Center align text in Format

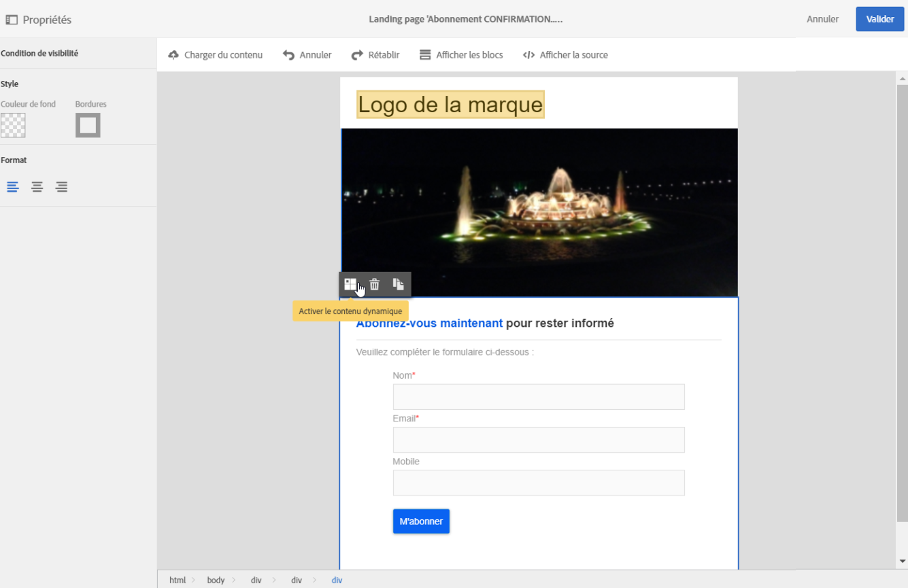coord(37,187)
